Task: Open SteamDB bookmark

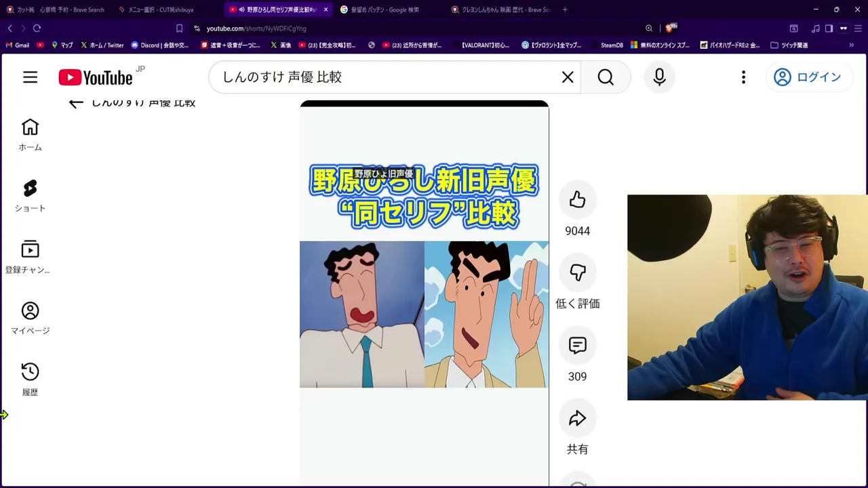Action: click(606, 45)
